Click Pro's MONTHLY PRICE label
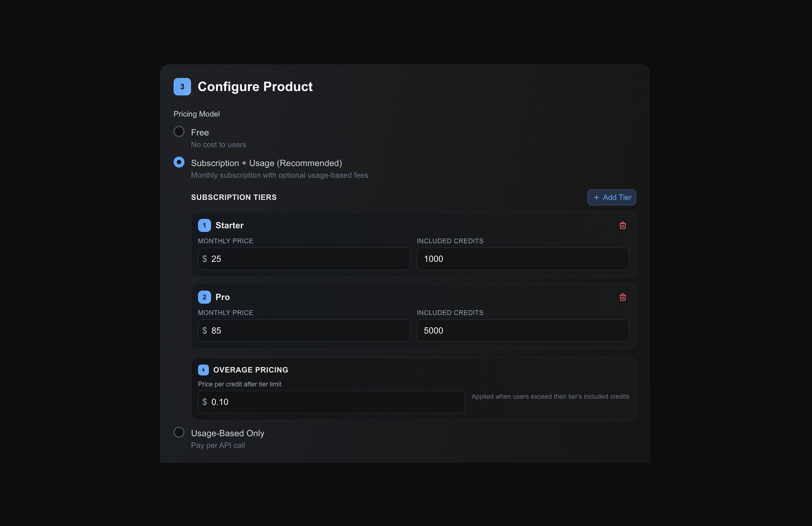This screenshot has width=812, height=526. pyautogui.click(x=226, y=313)
